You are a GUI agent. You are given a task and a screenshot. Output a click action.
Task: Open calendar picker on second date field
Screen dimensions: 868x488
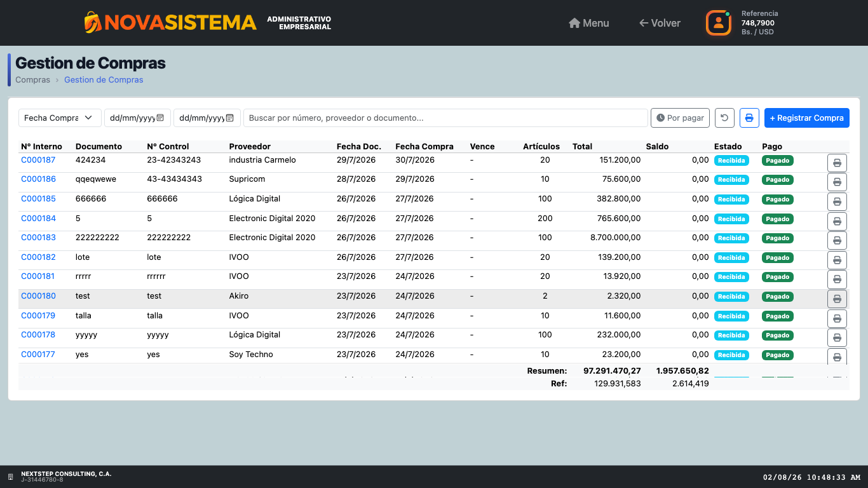(x=229, y=118)
